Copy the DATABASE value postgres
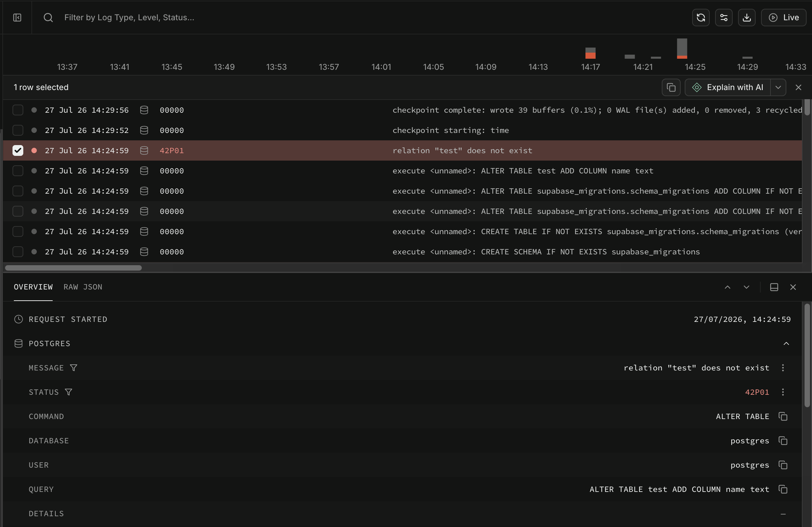This screenshot has height=527, width=812. coord(783,441)
